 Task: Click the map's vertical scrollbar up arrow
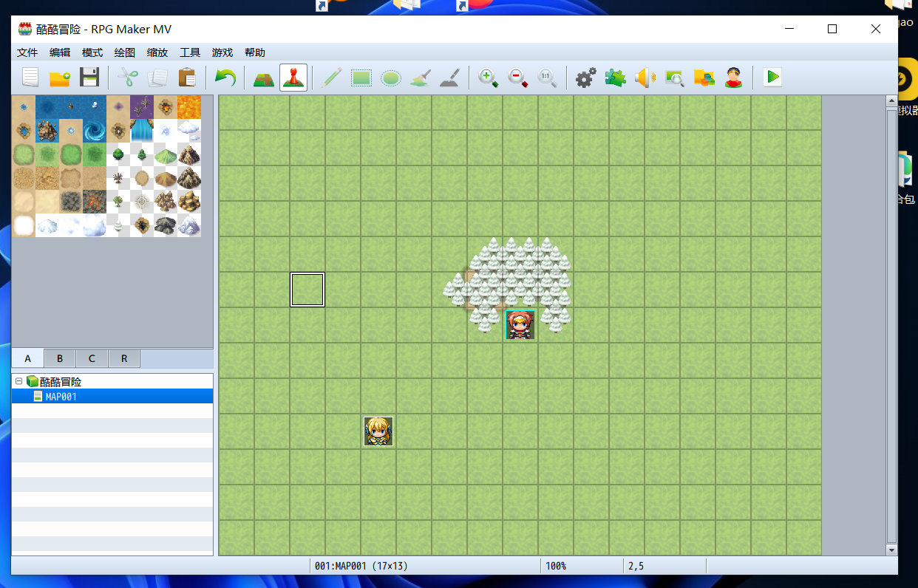point(891,100)
